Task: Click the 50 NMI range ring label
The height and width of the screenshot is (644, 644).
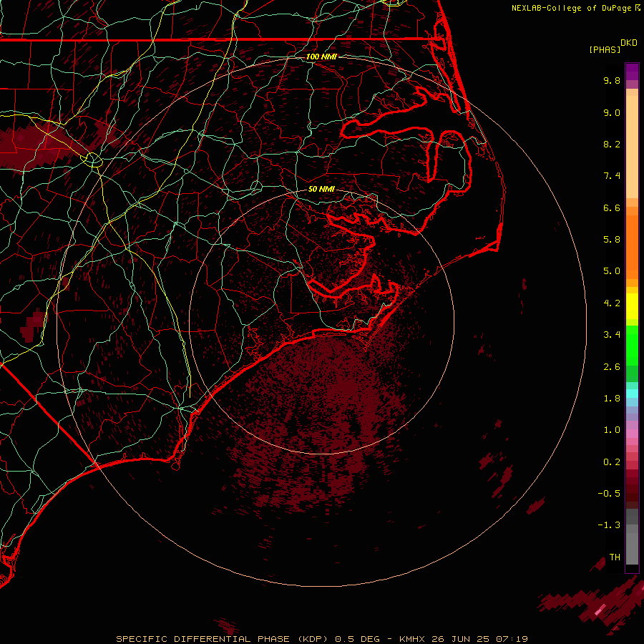Action: click(321, 189)
